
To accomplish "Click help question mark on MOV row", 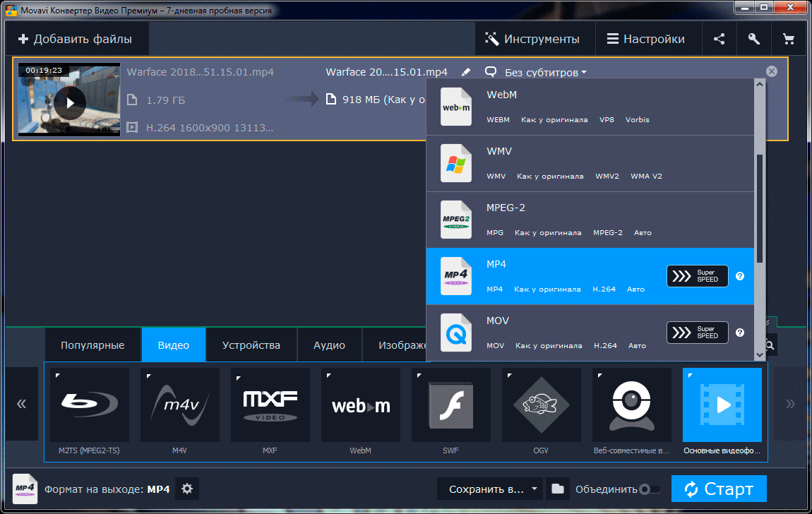I will pyautogui.click(x=740, y=333).
